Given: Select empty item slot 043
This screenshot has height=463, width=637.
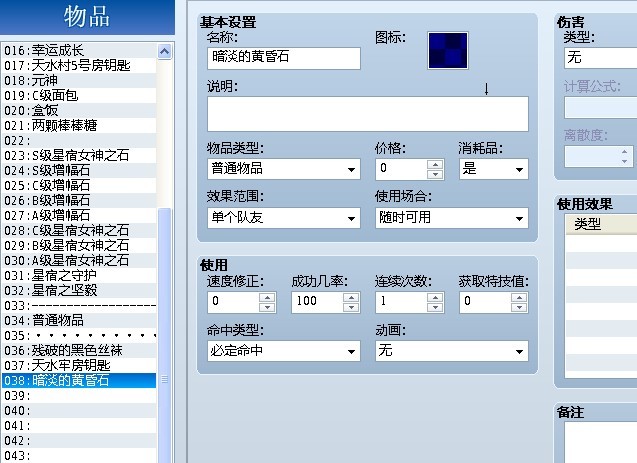Looking at the screenshot, I should click(x=79, y=456).
